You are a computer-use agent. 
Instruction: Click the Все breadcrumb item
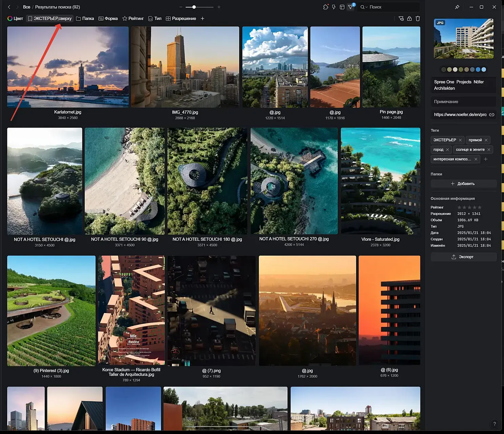click(26, 7)
